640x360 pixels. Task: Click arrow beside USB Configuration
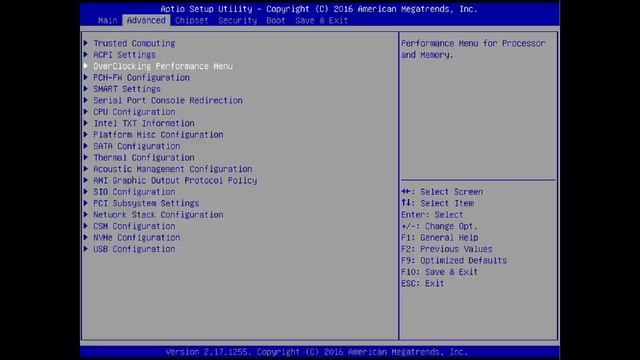(86, 249)
